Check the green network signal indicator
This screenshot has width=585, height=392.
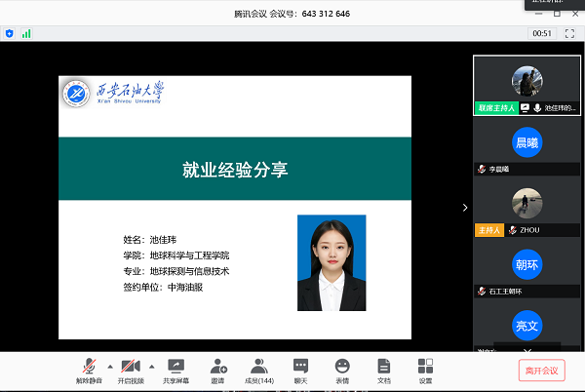(x=26, y=33)
